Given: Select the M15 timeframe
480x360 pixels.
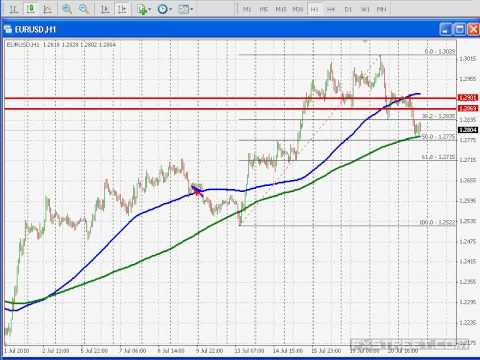Looking at the screenshot, I should (281, 9).
